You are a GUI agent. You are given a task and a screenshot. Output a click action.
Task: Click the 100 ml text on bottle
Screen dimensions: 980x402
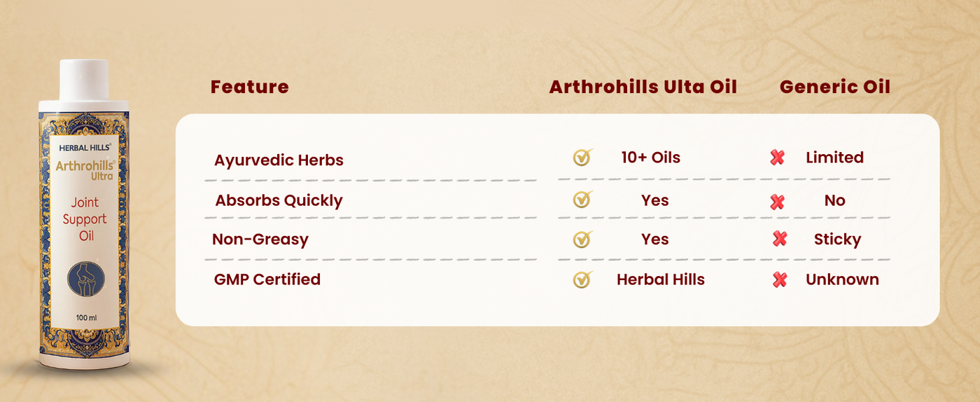tap(86, 318)
